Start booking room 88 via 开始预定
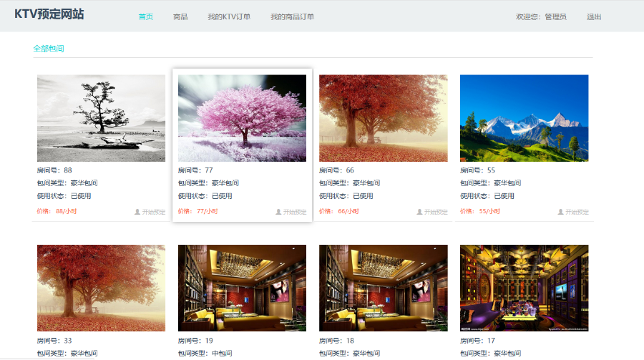Image resolution: width=644 pixels, height=360 pixels. click(154, 212)
